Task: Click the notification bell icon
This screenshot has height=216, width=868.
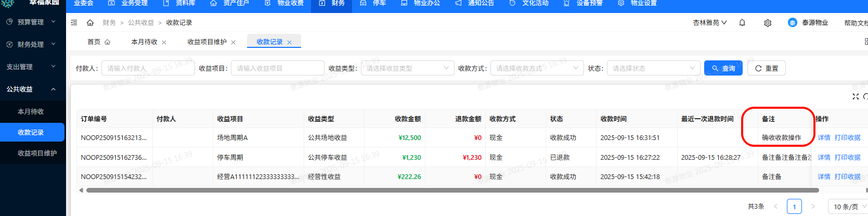Action: tap(742, 23)
